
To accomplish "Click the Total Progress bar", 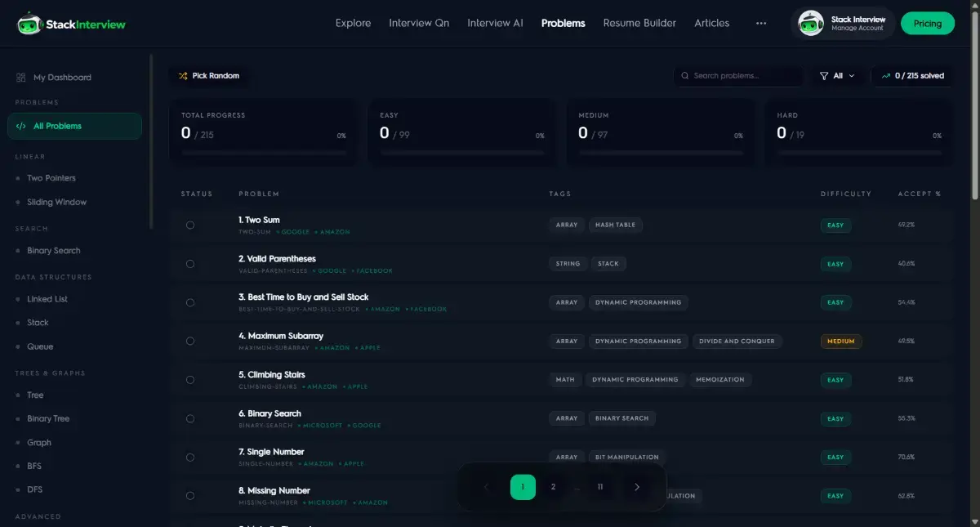I will pyautogui.click(x=263, y=153).
